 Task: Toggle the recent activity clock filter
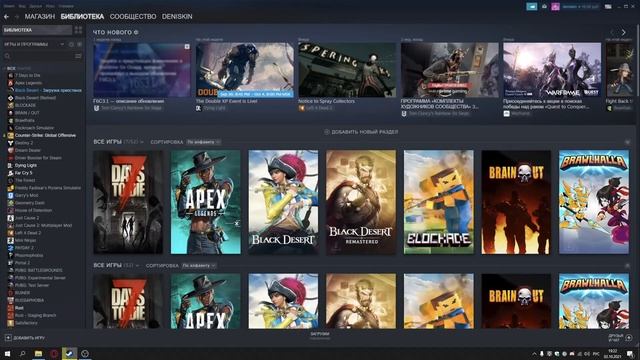point(71,44)
